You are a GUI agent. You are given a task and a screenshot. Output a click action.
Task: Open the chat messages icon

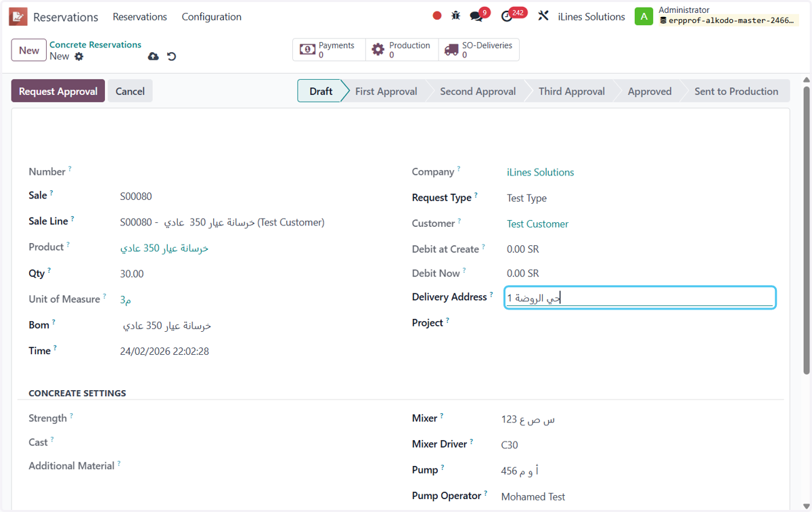click(x=476, y=16)
